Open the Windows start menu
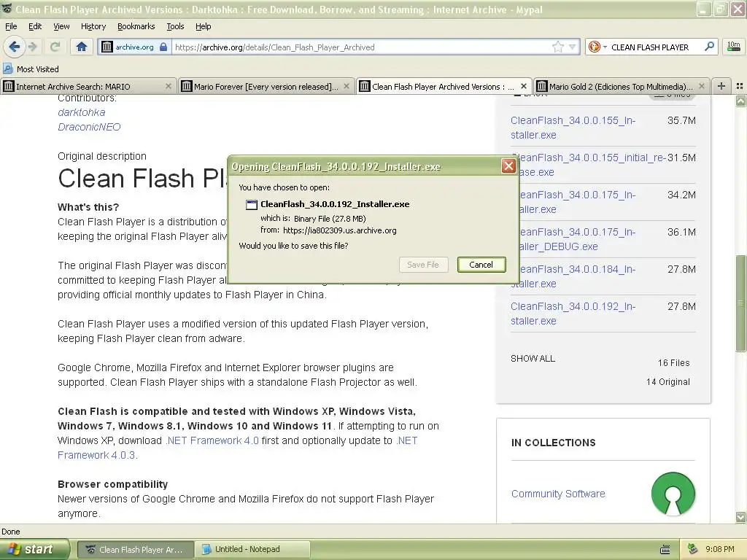Screen dimensions: 747x560 [34, 549]
